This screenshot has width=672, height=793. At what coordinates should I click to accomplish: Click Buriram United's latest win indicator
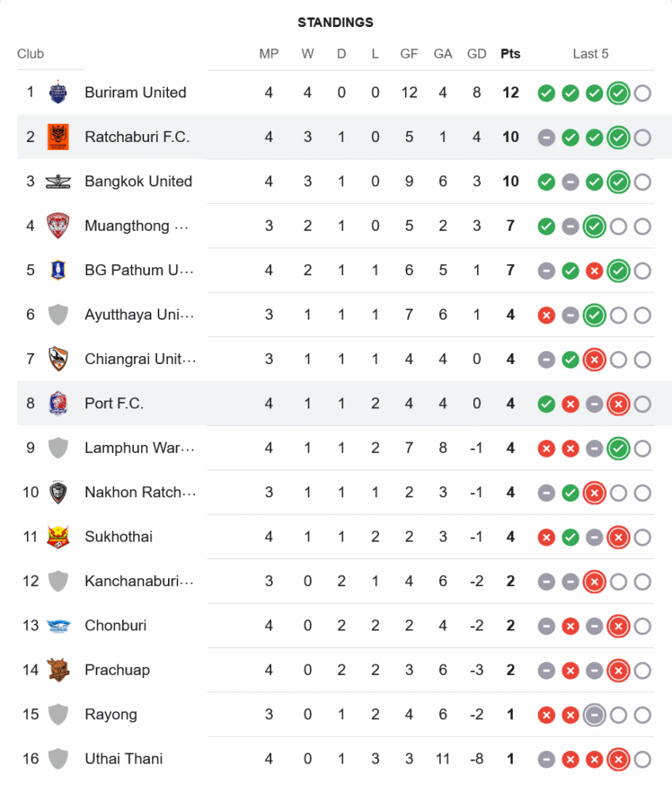pos(618,93)
